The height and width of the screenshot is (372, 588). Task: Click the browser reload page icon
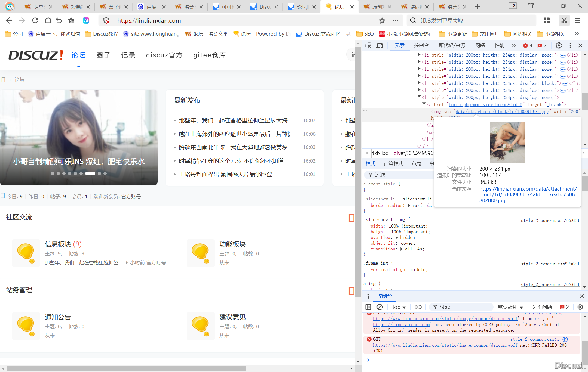pos(35,20)
